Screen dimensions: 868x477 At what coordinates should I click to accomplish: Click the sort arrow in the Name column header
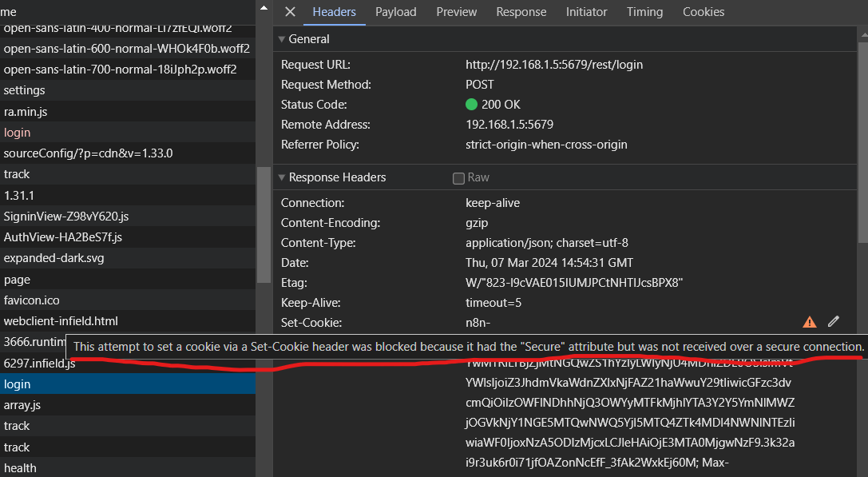(264, 8)
